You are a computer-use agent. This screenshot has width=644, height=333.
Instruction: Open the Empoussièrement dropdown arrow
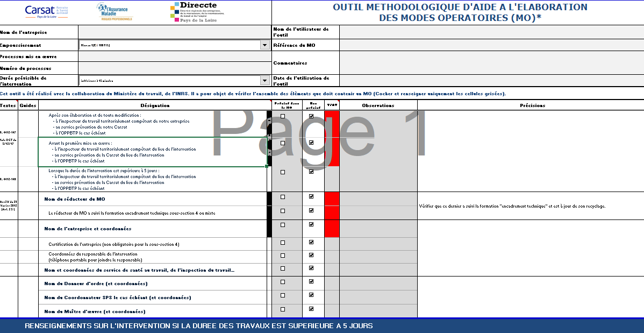click(265, 45)
